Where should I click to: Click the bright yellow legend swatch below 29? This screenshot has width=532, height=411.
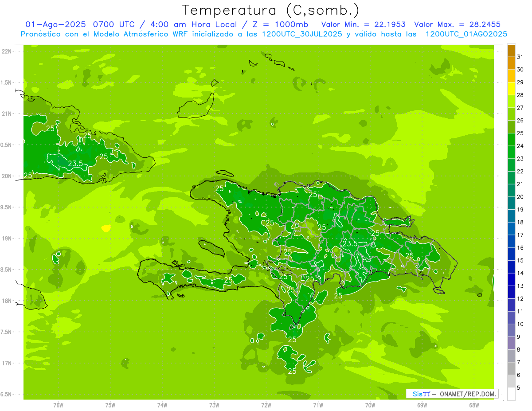click(x=511, y=89)
